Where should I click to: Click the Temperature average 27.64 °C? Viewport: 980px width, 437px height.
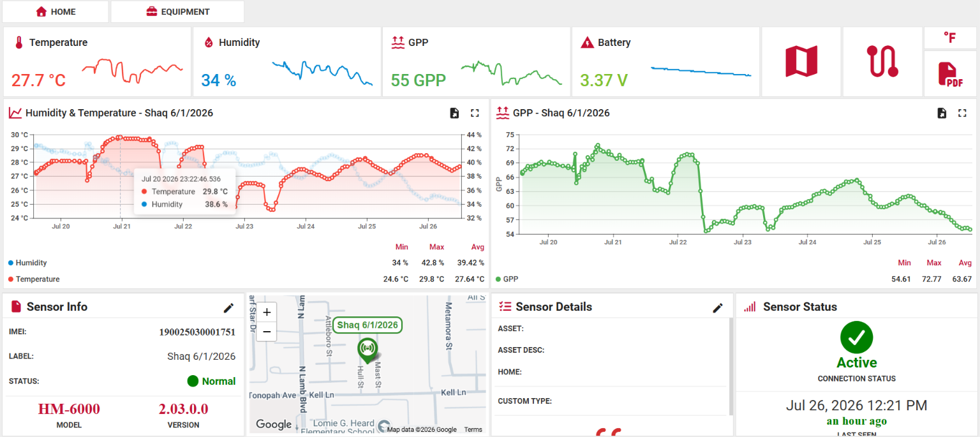470,279
